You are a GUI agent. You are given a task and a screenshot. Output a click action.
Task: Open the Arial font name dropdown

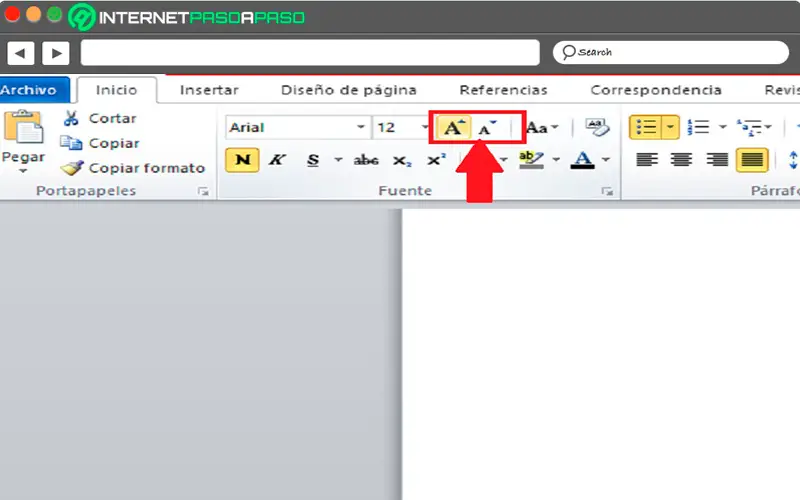click(361, 127)
